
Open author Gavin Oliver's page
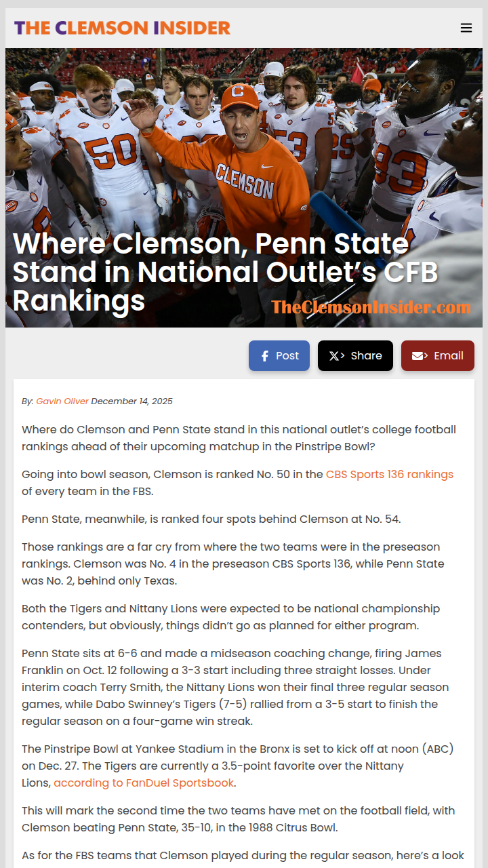coord(62,401)
